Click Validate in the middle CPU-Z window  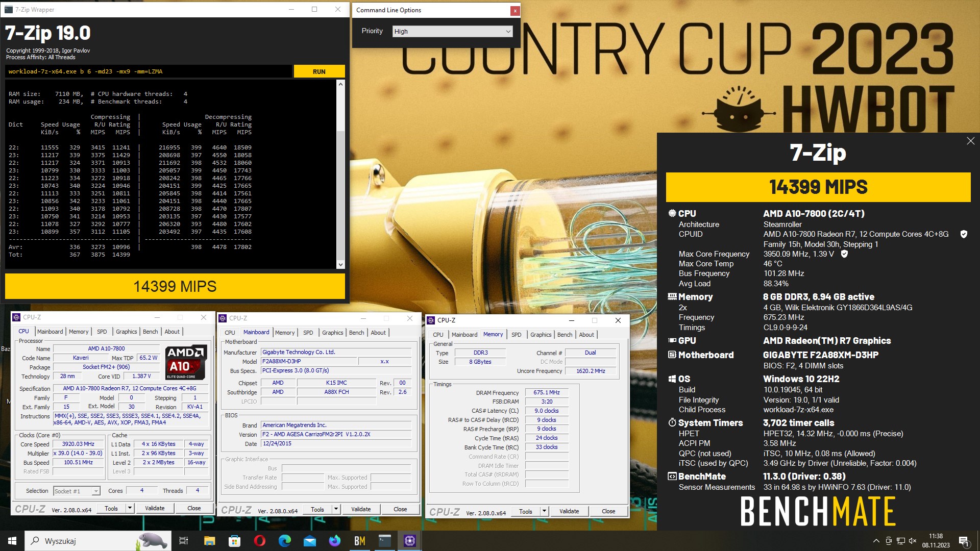pos(361,509)
